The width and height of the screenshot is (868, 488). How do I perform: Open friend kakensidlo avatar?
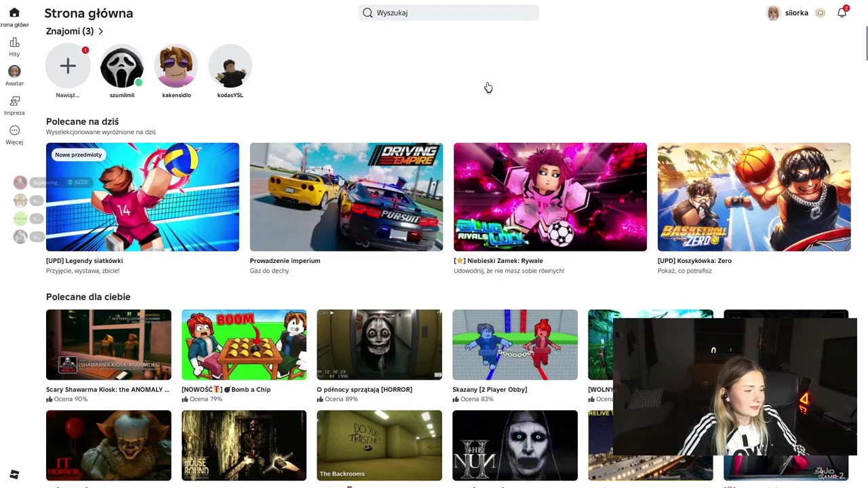[x=176, y=66]
